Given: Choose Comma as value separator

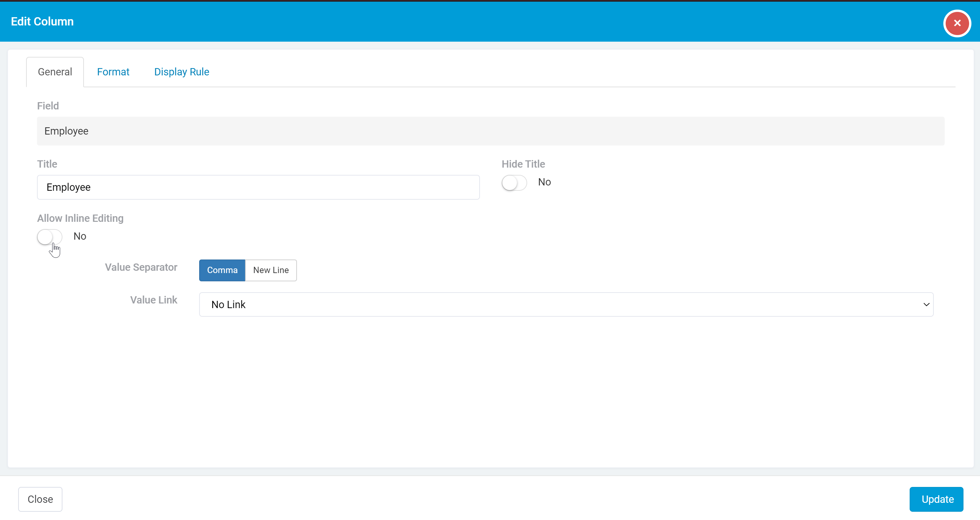Looking at the screenshot, I should 222,270.
